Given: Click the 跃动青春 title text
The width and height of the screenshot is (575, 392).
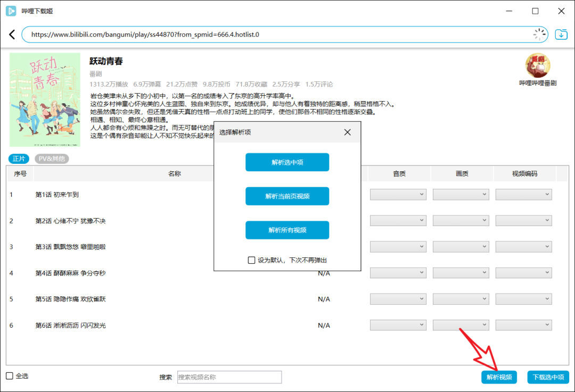Looking at the screenshot, I should point(106,61).
